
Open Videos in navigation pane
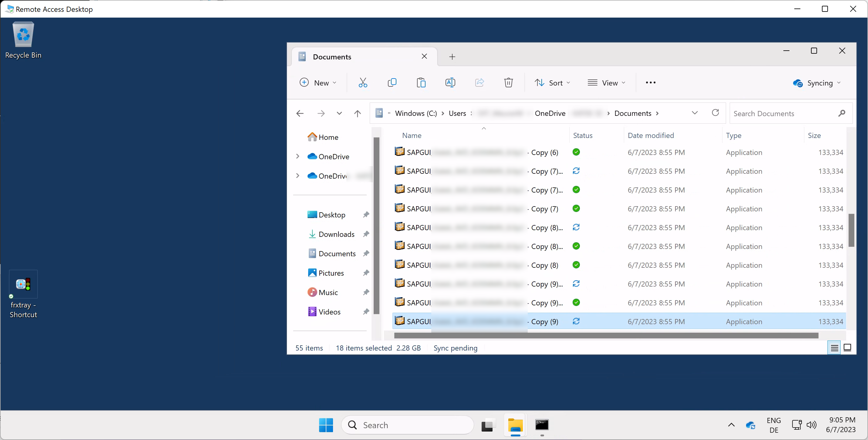coord(324,312)
